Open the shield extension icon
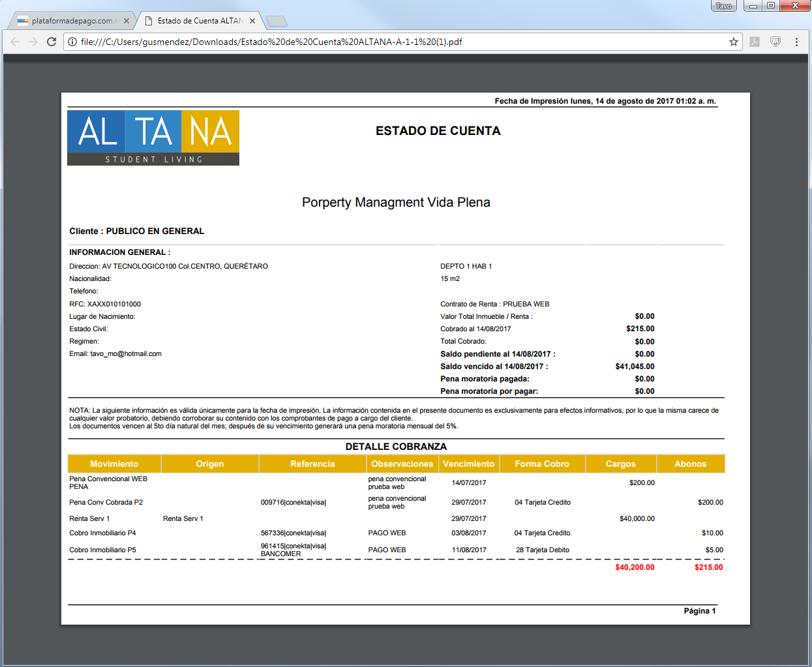Viewport: 812px width, 667px height. tap(775, 42)
